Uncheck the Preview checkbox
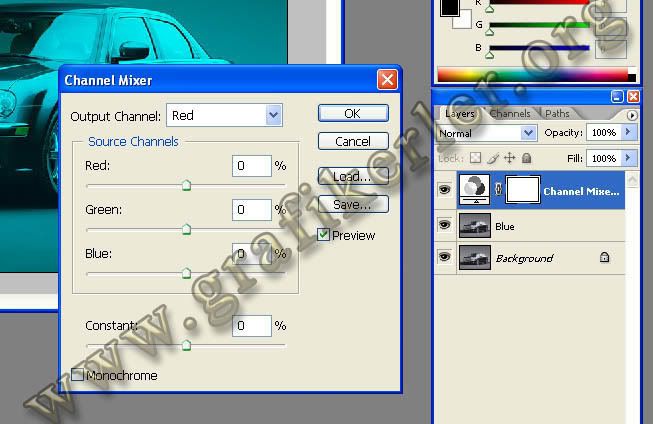Viewport: 653px width, 424px height. pos(324,235)
